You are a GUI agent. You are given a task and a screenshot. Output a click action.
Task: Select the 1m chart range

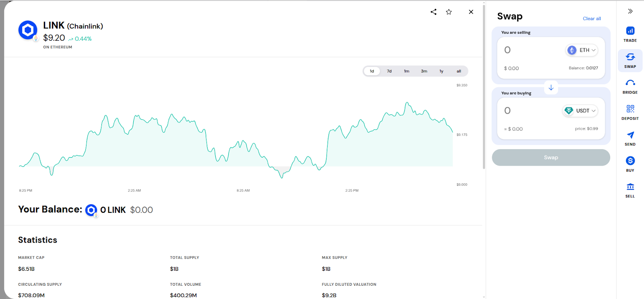point(407,71)
